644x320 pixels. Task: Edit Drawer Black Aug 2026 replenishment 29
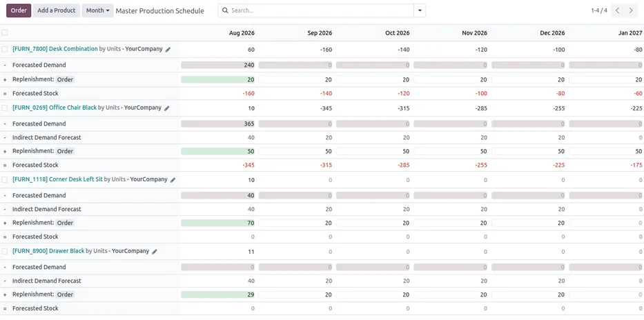217,294
